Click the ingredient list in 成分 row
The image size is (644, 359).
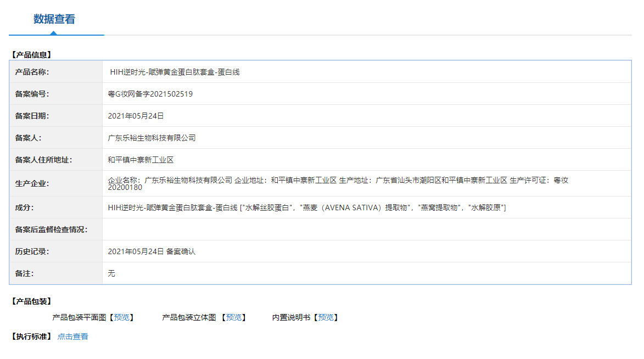307,208
